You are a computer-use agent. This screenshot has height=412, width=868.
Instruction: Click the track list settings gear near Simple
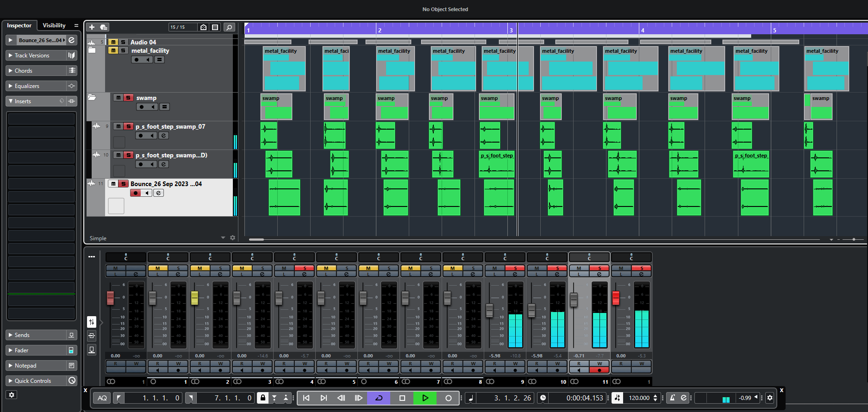(x=233, y=238)
